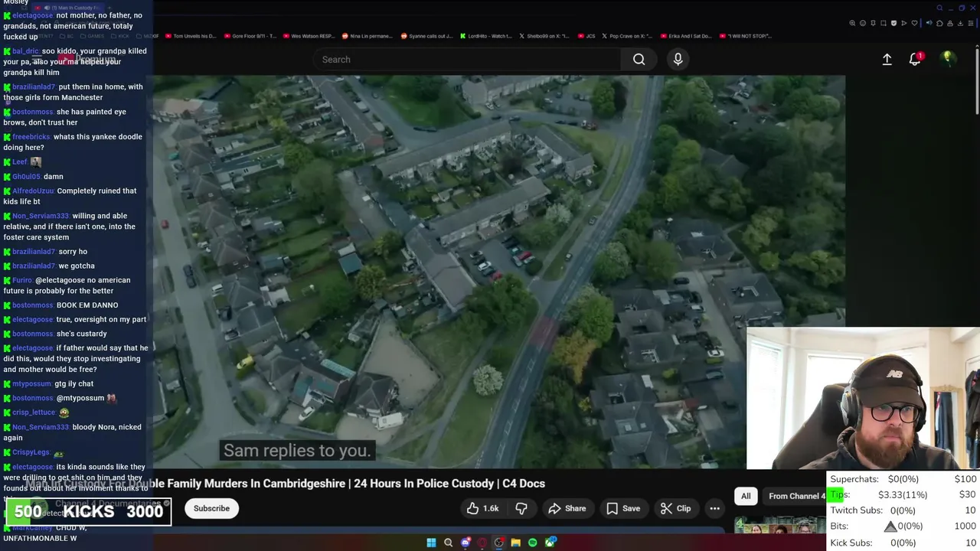Open Spotify from the taskbar
Viewport: 980px width, 551px height.
click(533, 543)
